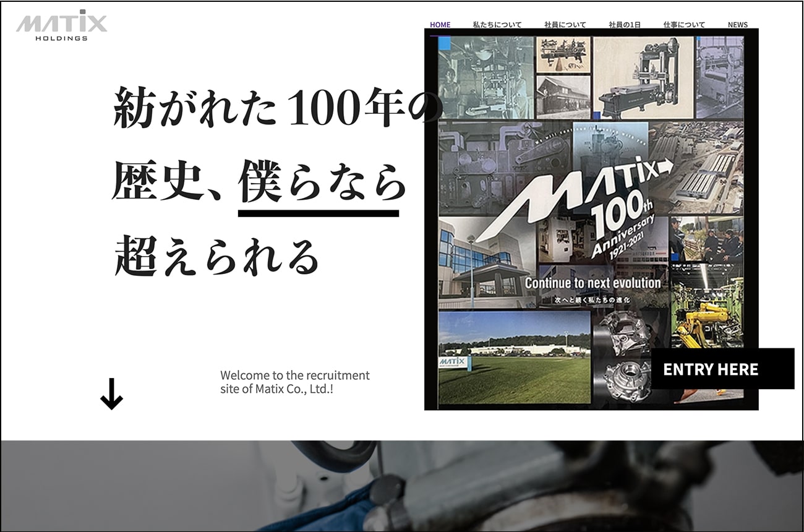Open the 私たちについて menu item
804x532 pixels.
click(x=497, y=25)
